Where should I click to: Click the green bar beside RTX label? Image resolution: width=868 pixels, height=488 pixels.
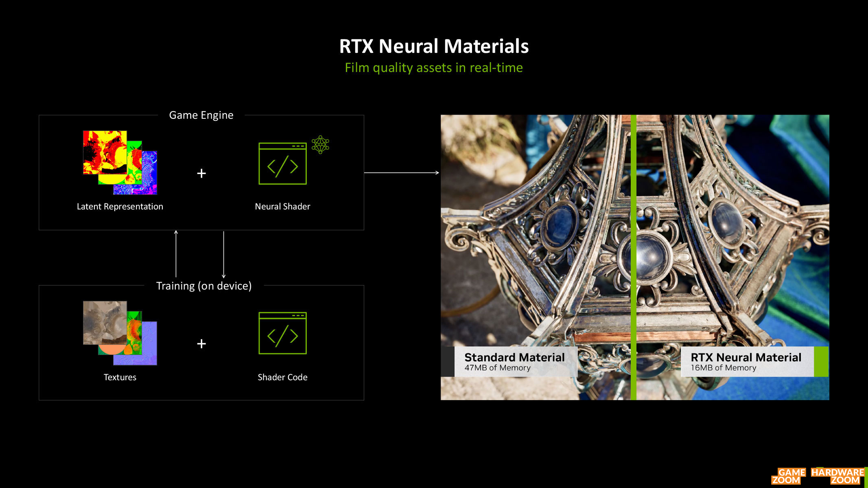tap(821, 362)
